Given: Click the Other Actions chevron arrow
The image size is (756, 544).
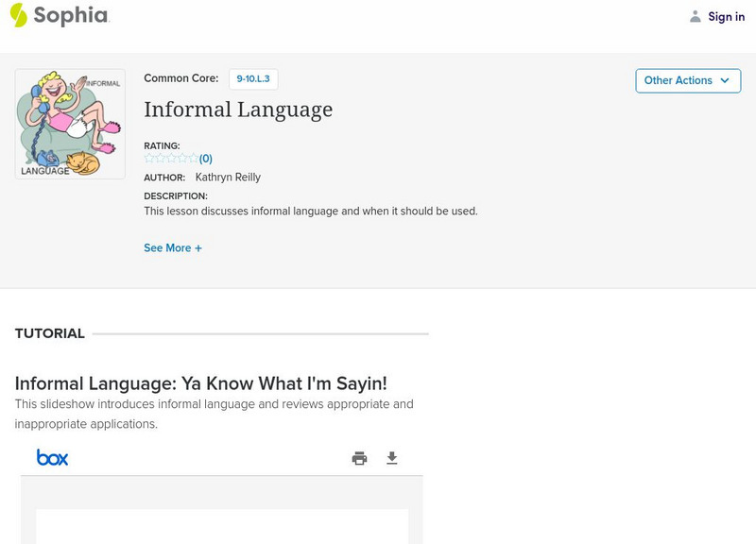Looking at the screenshot, I should tap(725, 80).
